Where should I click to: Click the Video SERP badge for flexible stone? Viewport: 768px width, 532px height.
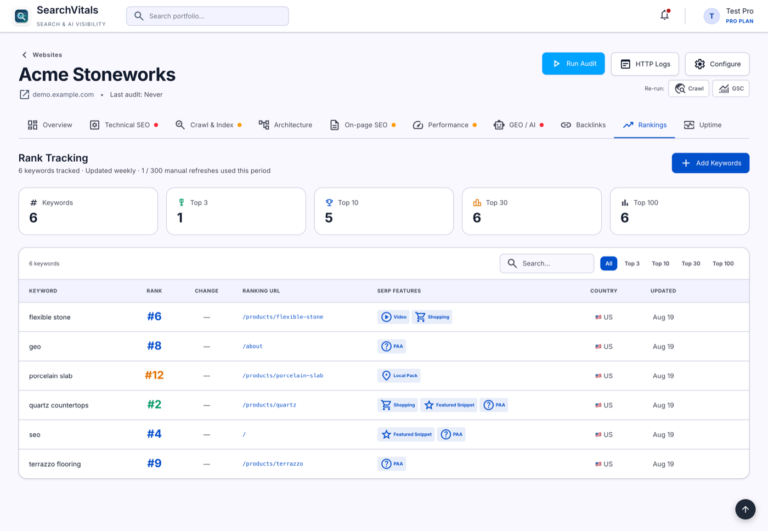tap(393, 317)
